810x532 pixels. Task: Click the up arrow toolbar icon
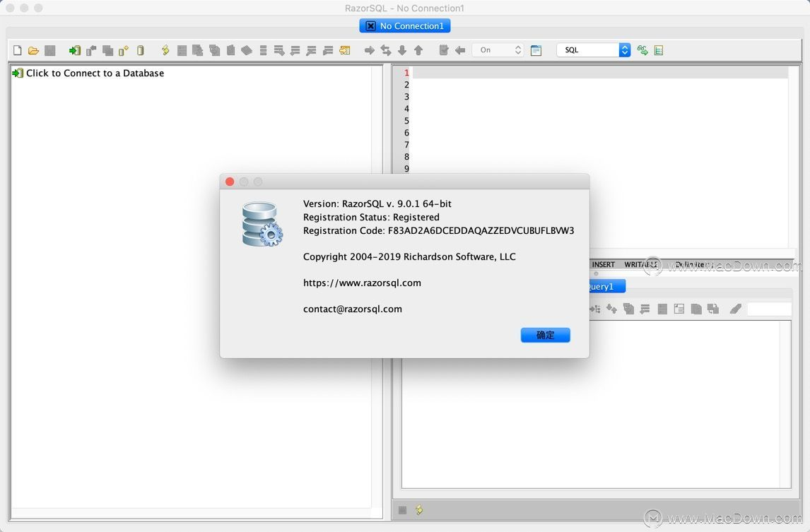tap(418, 50)
